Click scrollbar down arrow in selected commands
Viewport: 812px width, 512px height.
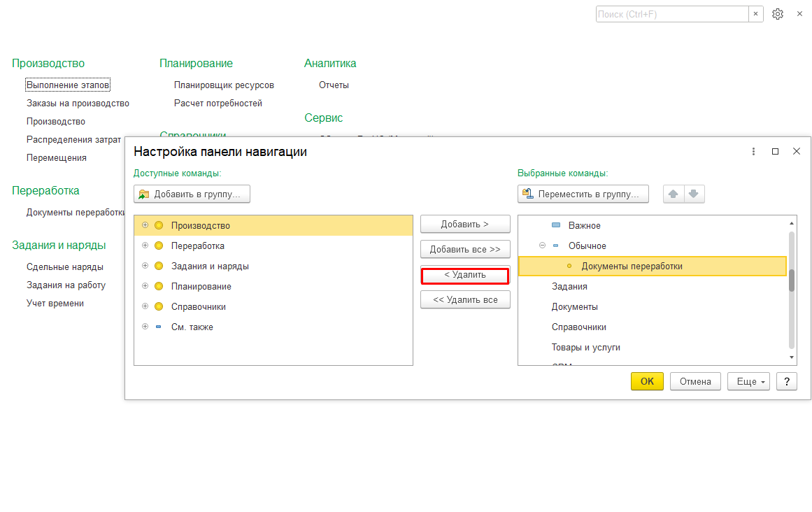pyautogui.click(x=791, y=357)
